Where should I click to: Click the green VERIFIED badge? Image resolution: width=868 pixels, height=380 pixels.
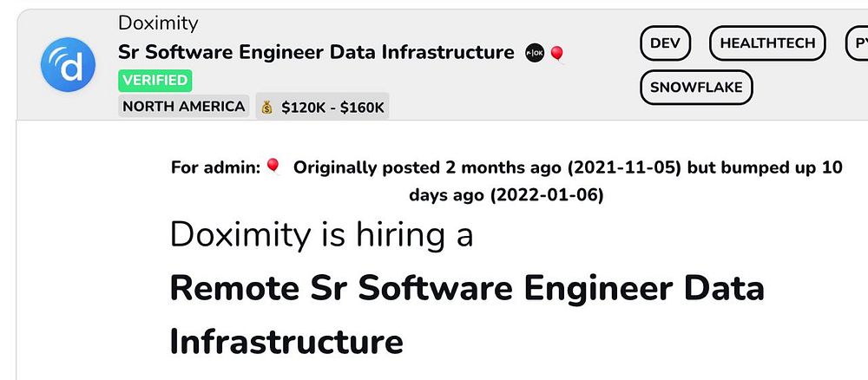(155, 81)
